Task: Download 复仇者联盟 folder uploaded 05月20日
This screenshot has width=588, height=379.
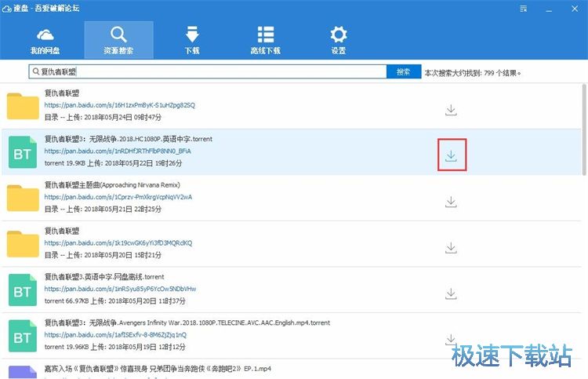Action: pyautogui.click(x=451, y=248)
